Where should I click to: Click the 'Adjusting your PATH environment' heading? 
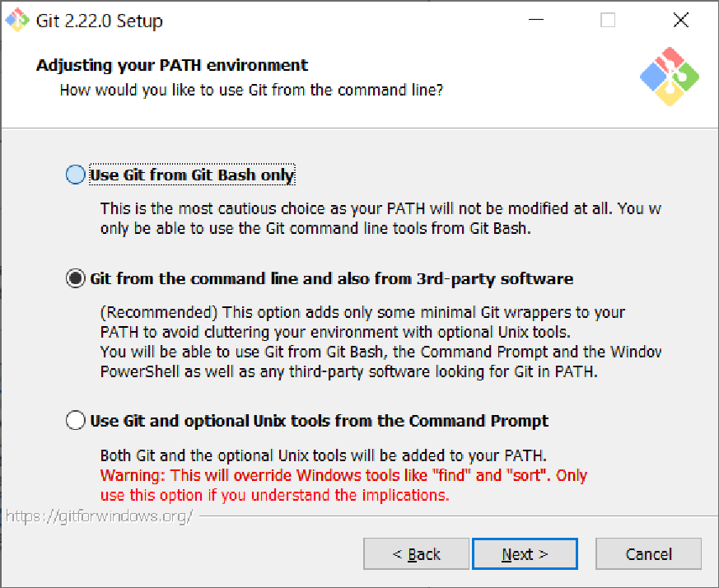(x=172, y=65)
